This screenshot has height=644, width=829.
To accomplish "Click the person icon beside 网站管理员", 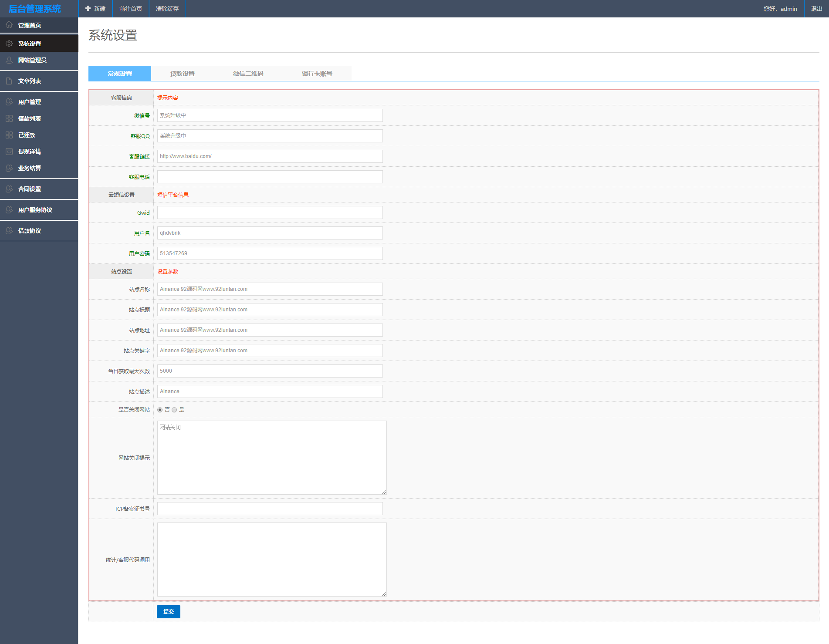I will (9, 60).
